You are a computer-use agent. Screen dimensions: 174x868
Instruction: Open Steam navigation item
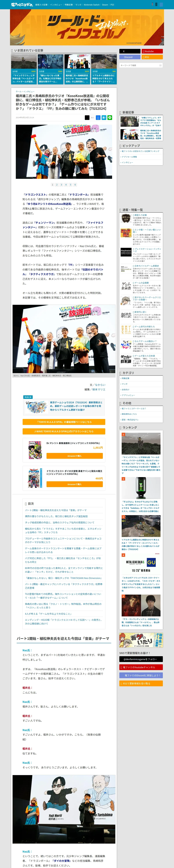105,5
